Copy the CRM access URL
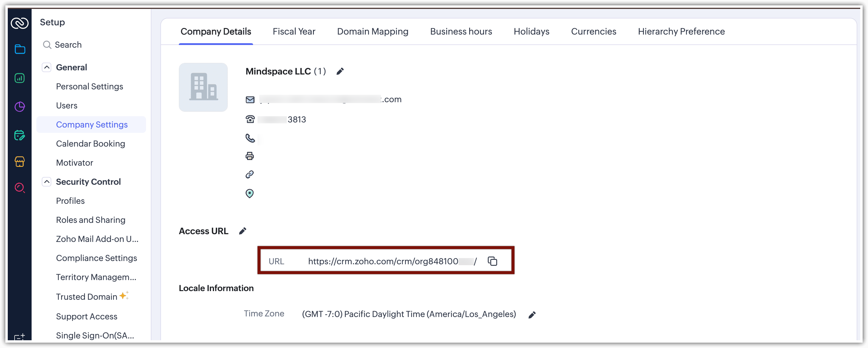Viewport: 868px width, 348px height. click(x=492, y=261)
